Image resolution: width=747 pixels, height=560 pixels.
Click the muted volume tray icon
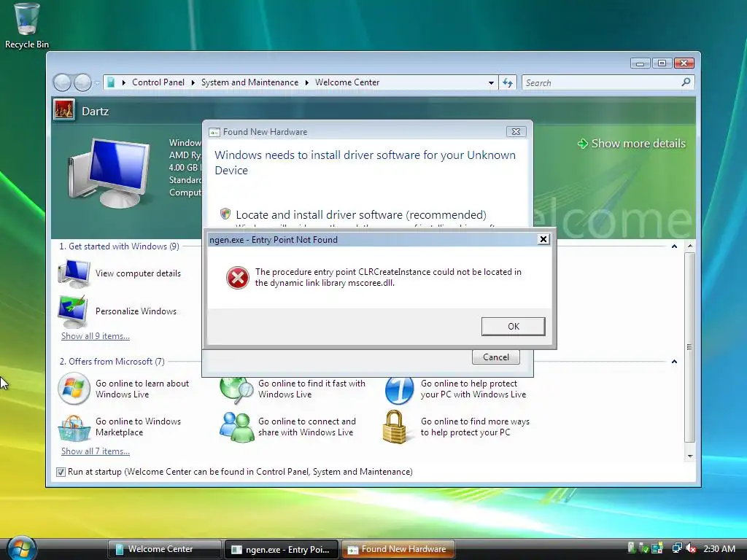point(691,548)
